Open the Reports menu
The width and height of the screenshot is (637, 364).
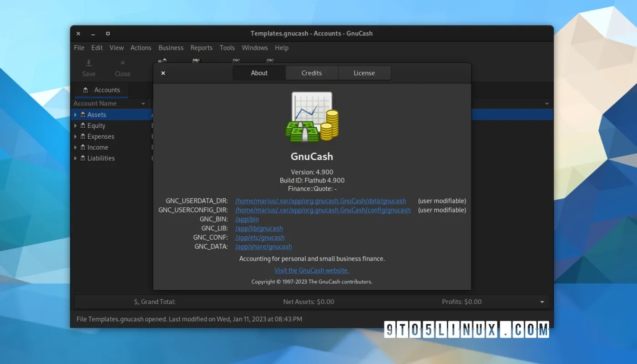[201, 48]
